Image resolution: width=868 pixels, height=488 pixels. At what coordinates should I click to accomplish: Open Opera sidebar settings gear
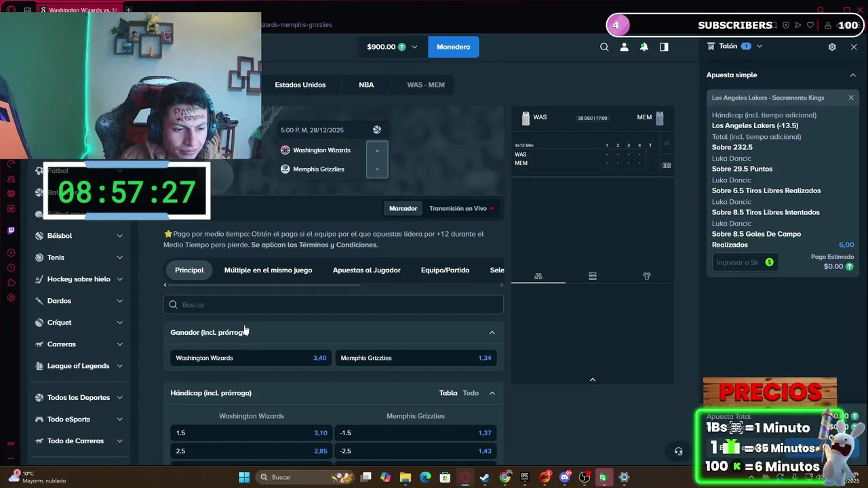[x=11, y=298]
